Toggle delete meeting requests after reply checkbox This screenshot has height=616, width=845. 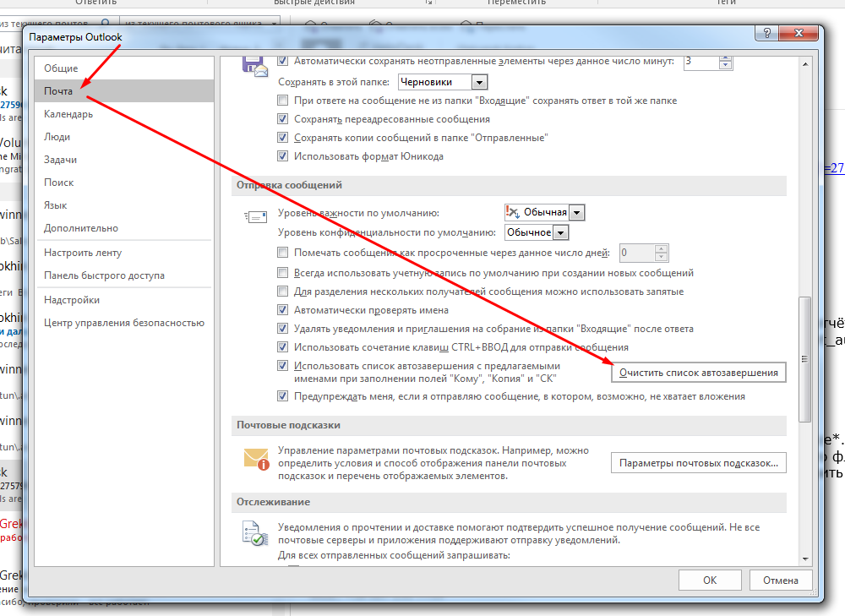click(282, 328)
